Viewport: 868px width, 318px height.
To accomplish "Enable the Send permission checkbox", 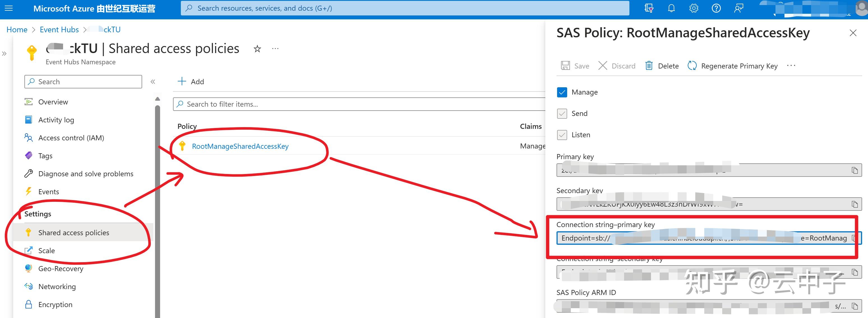I will point(562,114).
